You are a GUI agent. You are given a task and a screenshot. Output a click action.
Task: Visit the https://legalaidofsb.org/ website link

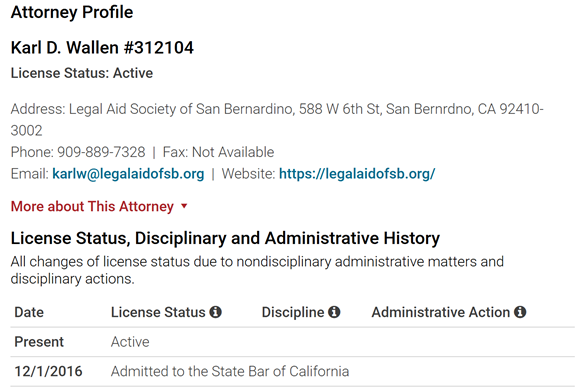tap(357, 174)
